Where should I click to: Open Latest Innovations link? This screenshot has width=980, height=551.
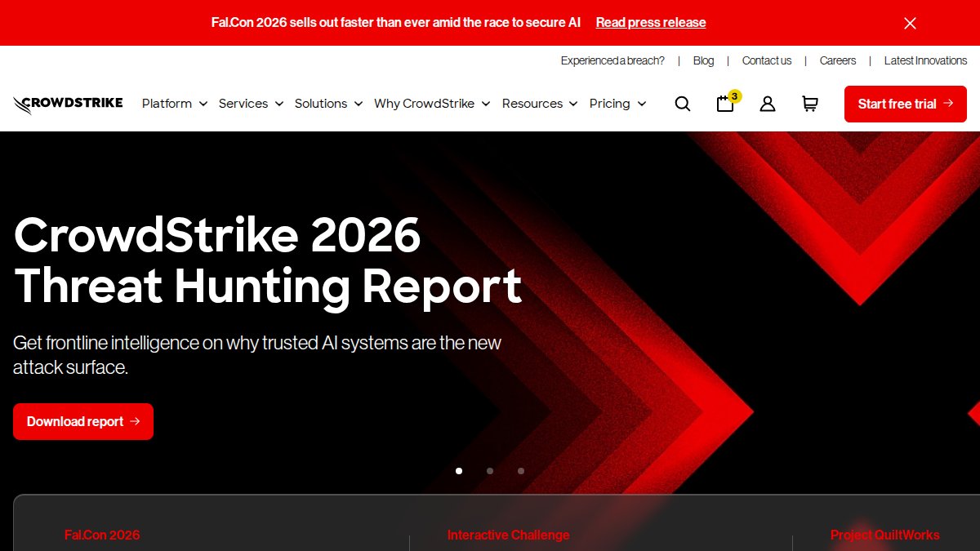click(x=925, y=60)
